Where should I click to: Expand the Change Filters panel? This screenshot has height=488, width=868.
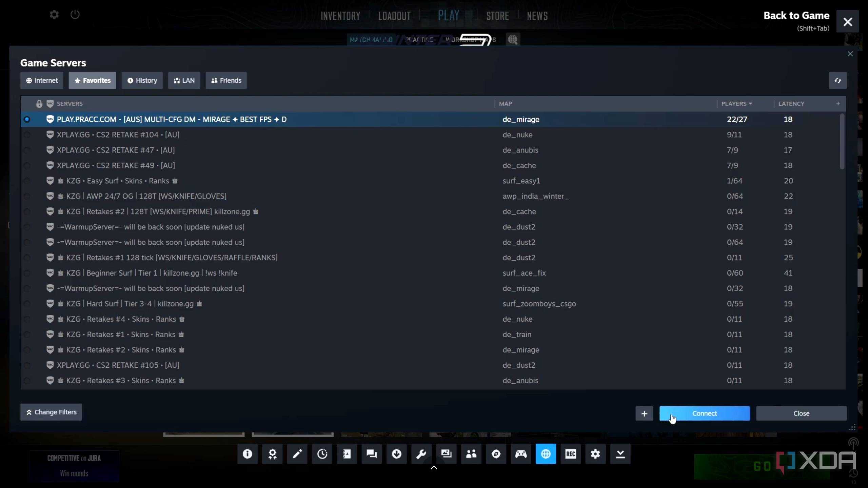point(51,412)
